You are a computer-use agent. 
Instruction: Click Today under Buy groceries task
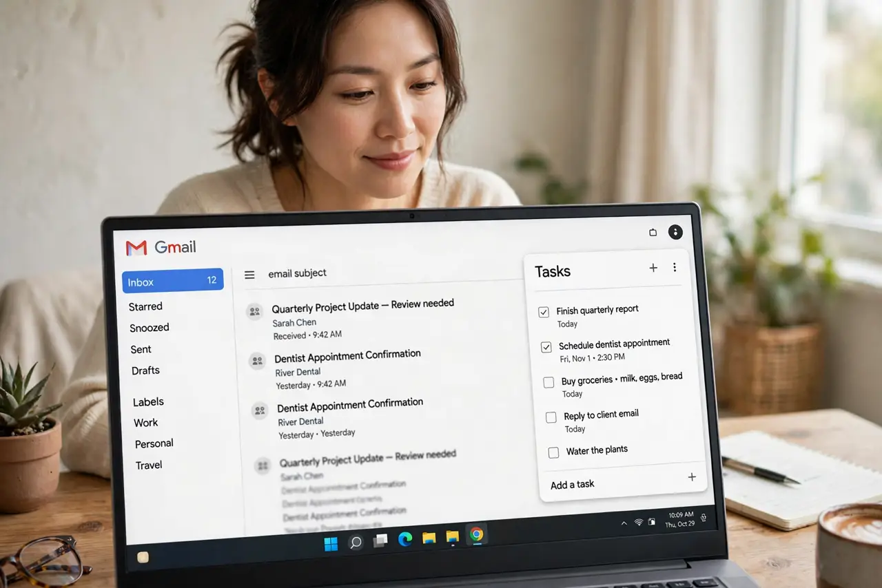pyautogui.click(x=572, y=394)
